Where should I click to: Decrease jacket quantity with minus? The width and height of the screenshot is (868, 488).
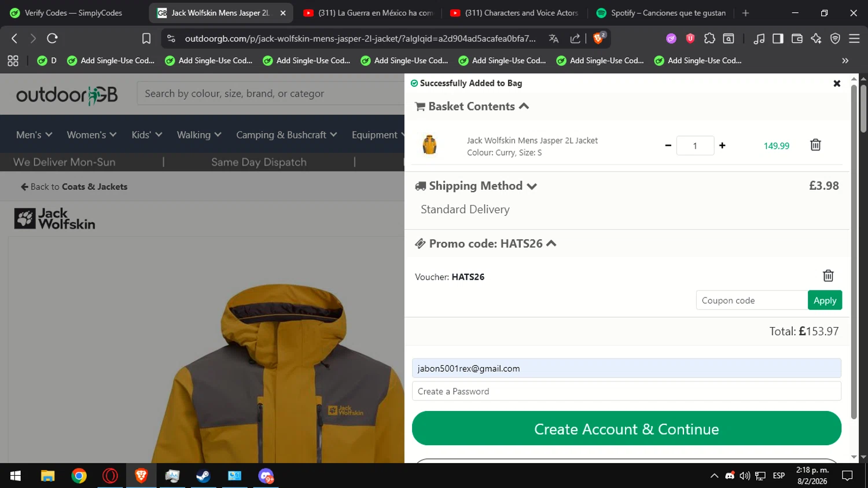(x=668, y=145)
